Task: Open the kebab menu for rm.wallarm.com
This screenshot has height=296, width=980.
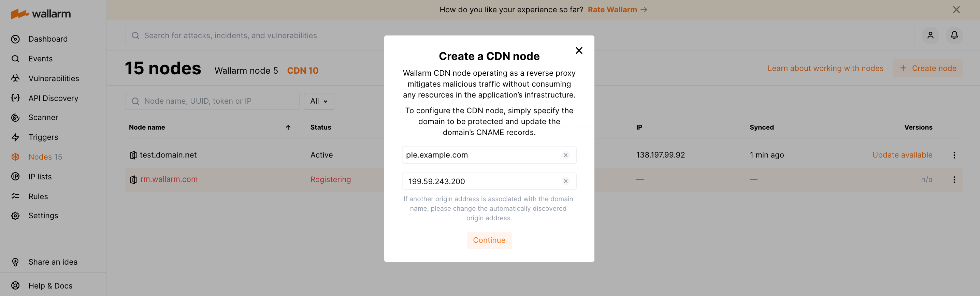Action: pyautogui.click(x=954, y=179)
